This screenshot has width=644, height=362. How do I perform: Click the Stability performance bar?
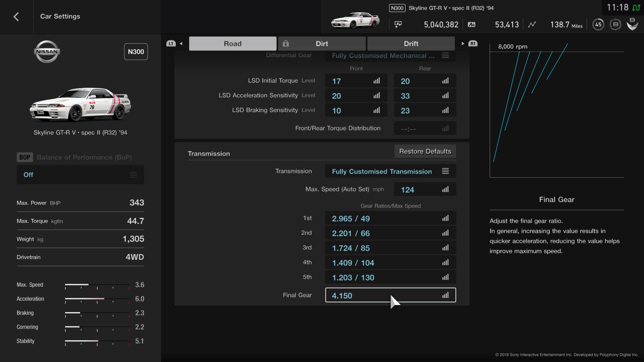[97, 342]
